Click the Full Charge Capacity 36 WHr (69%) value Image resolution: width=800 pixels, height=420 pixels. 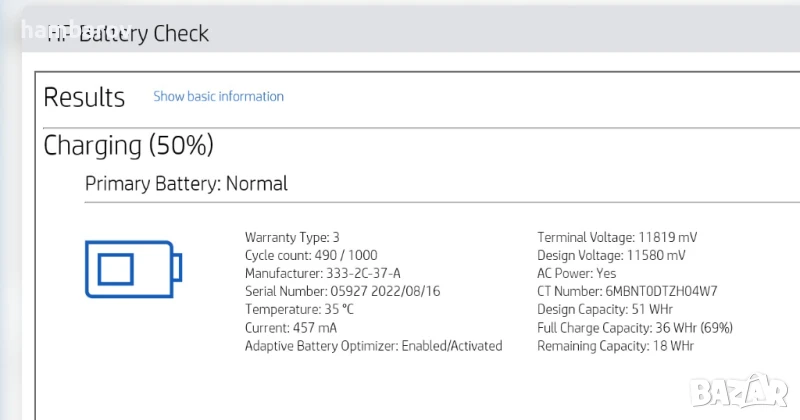pos(635,328)
